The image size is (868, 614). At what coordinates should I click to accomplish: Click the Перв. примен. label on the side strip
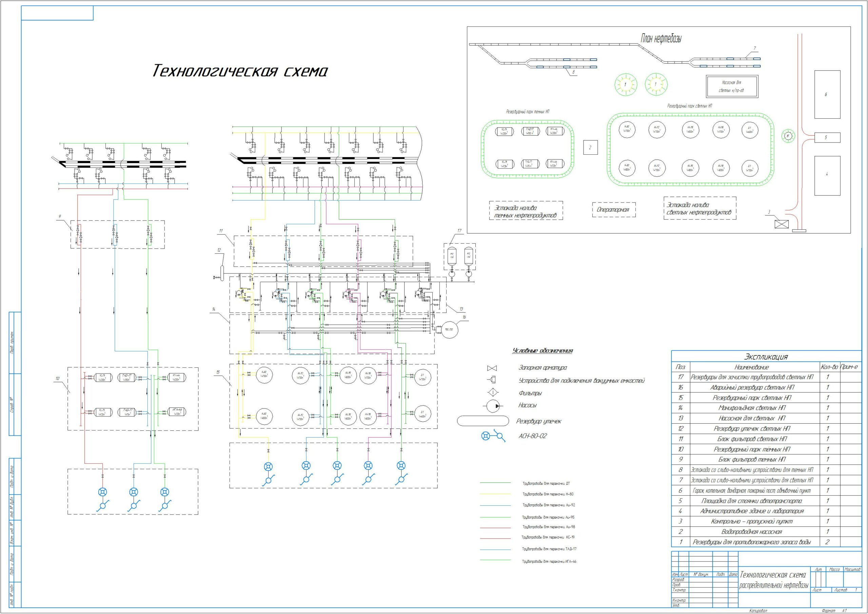[x=12, y=342]
